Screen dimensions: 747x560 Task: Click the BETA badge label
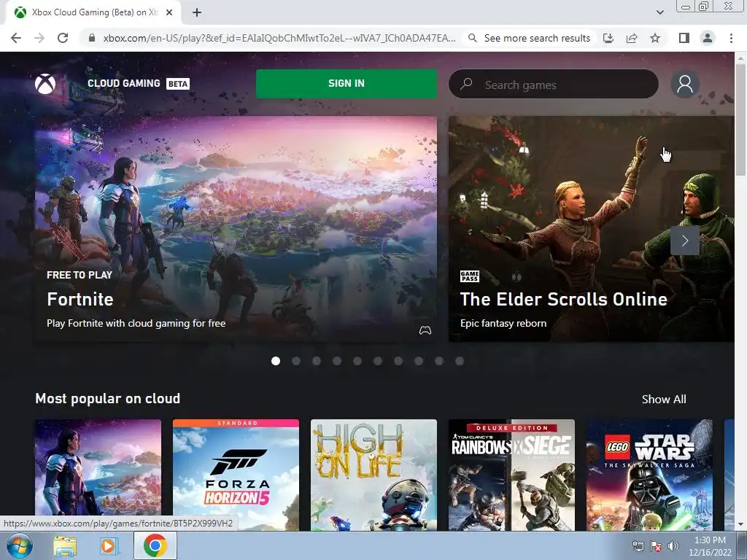[x=178, y=84]
